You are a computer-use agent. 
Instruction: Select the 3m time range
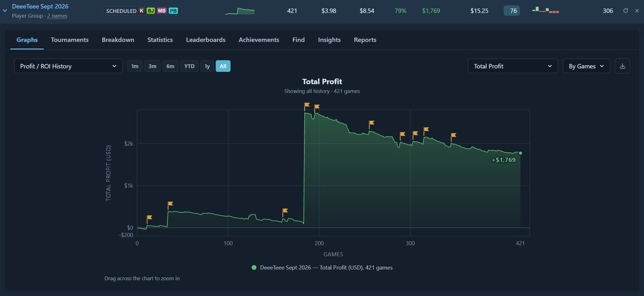tap(152, 66)
